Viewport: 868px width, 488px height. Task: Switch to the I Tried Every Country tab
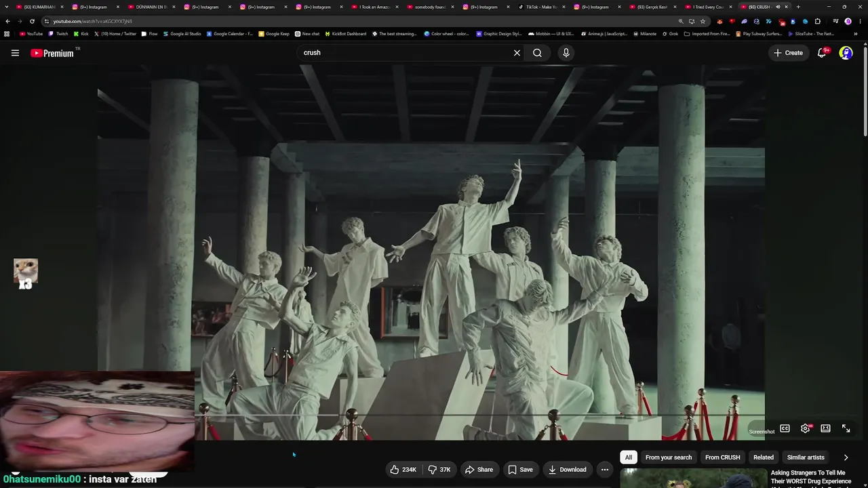point(710,7)
